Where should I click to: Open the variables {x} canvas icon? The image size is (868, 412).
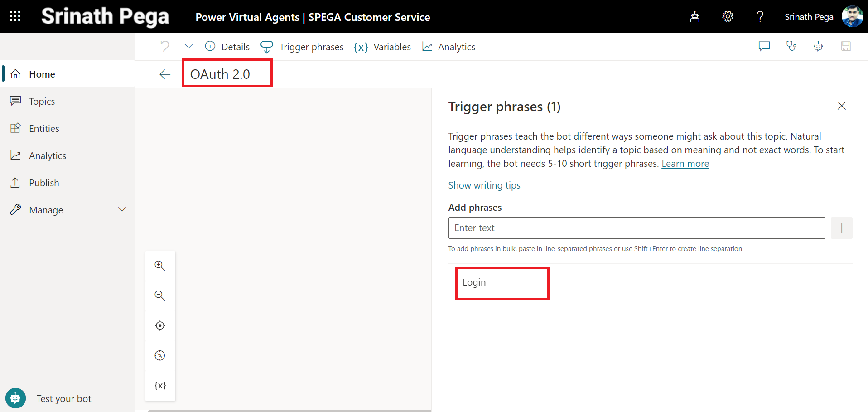pyautogui.click(x=160, y=385)
